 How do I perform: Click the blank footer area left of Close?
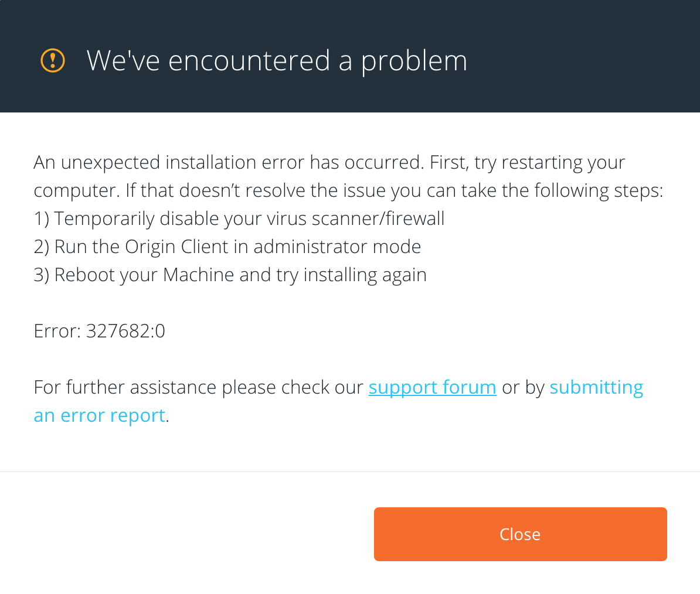[188, 534]
